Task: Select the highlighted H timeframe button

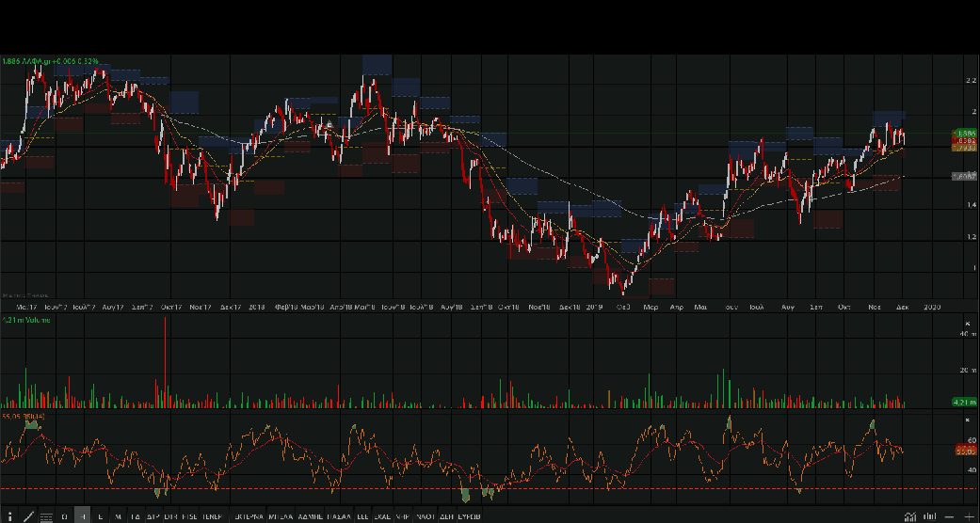Action: click(83, 516)
